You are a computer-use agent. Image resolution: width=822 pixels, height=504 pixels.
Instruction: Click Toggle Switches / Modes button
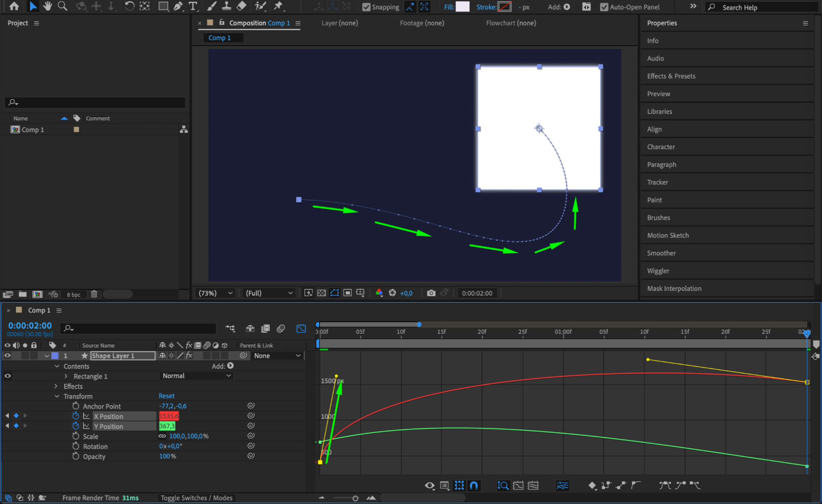[196, 498]
